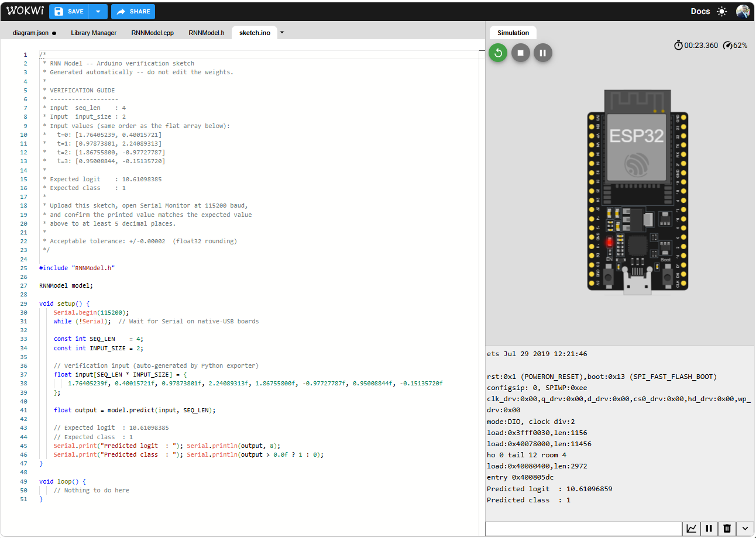Share the project via the SHARE button
The width and height of the screenshot is (756, 538).
[133, 12]
